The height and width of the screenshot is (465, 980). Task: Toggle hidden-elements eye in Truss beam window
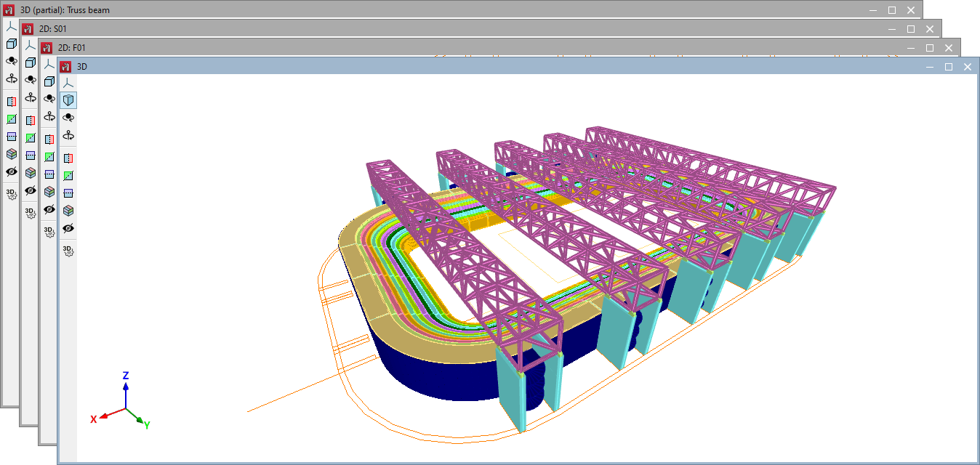tap(12, 171)
